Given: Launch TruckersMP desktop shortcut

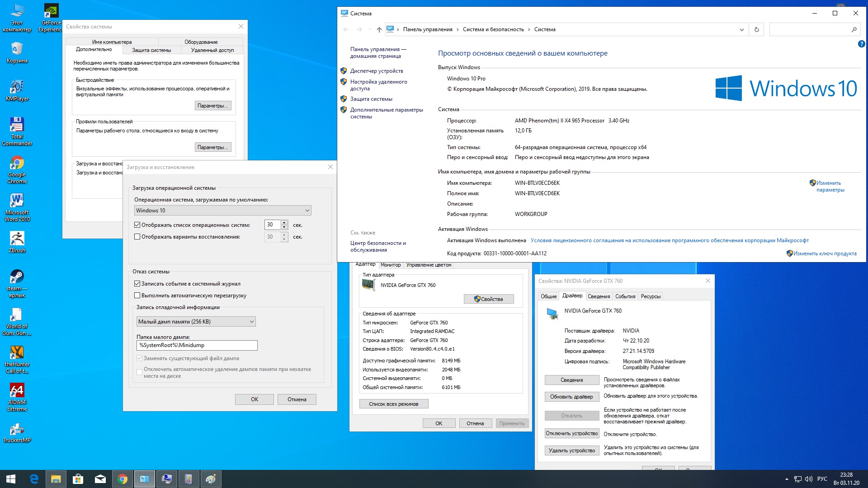Looking at the screenshot, I should pyautogui.click(x=17, y=432).
